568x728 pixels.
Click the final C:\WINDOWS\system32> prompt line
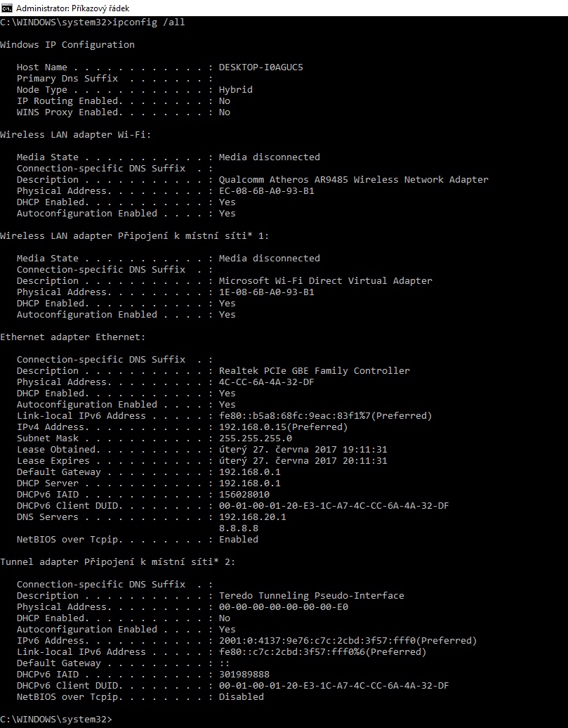[56, 720]
